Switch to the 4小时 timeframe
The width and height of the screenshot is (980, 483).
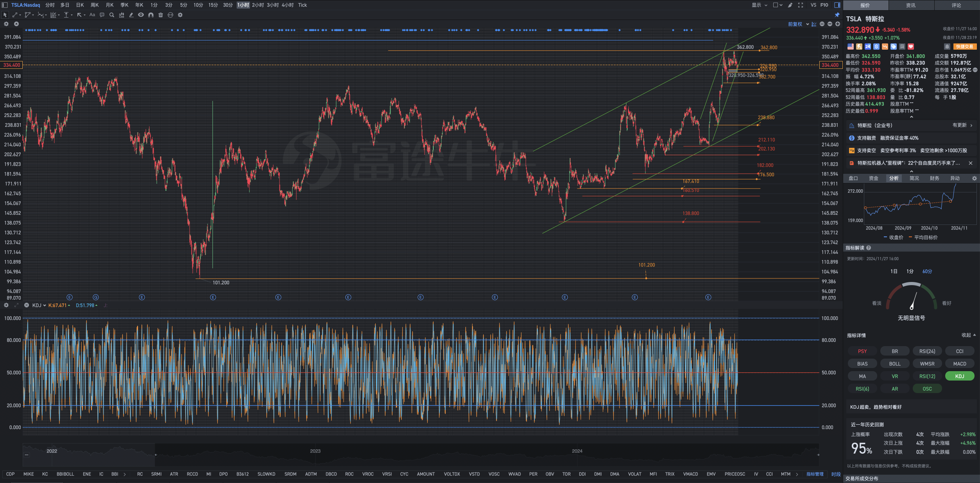tap(287, 5)
